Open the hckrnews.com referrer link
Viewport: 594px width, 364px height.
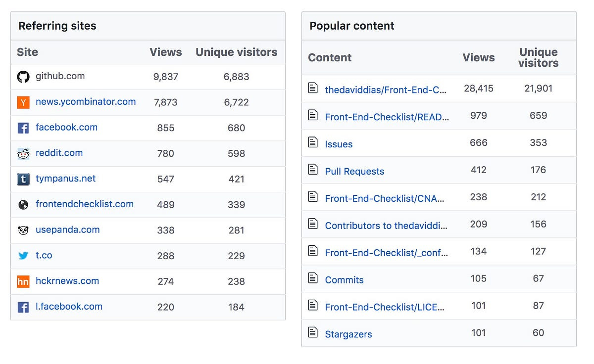[x=67, y=281]
